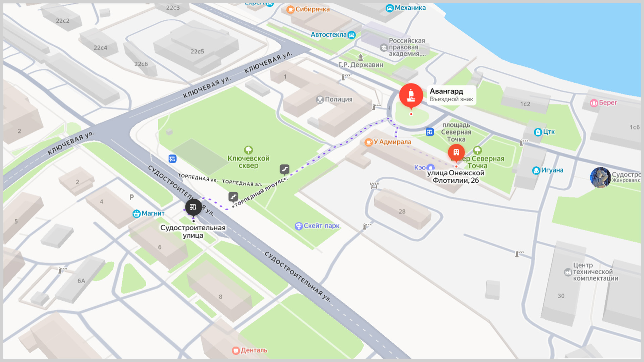Open the Судостроители photo thumbnail
Viewport: 644px width, 362px height.
600,177
